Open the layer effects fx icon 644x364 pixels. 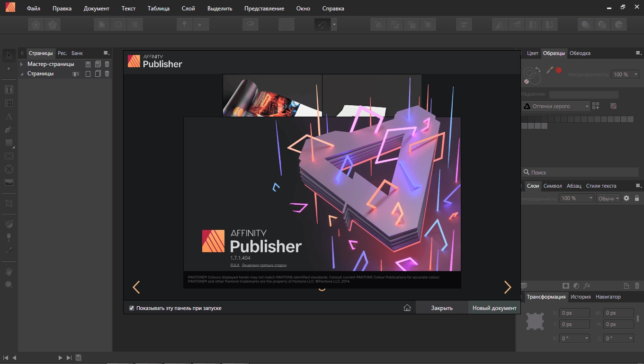[x=587, y=286]
